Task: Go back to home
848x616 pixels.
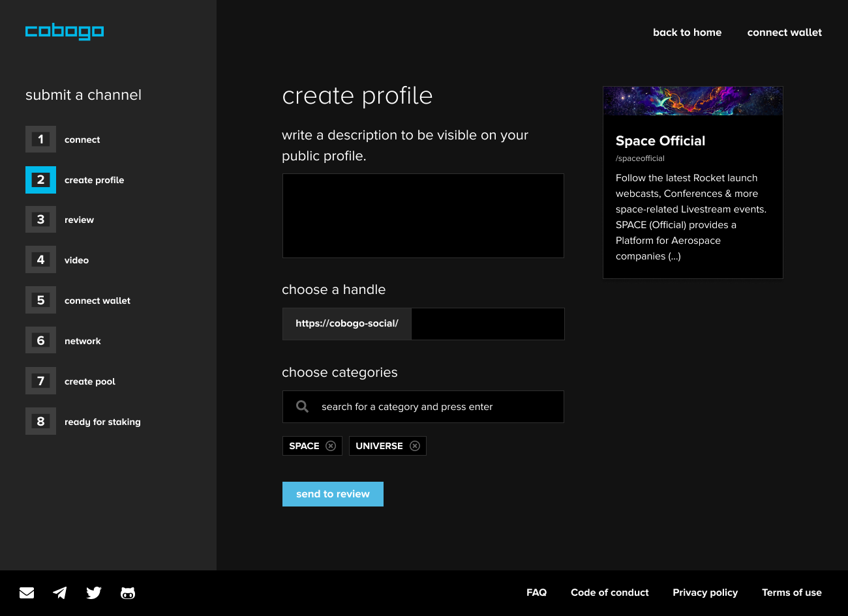Action: click(x=687, y=33)
